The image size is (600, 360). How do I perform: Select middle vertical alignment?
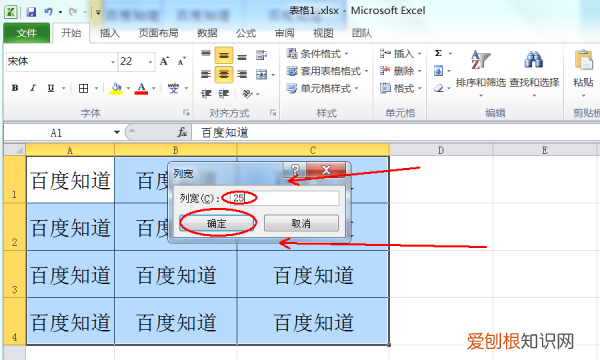[223, 55]
